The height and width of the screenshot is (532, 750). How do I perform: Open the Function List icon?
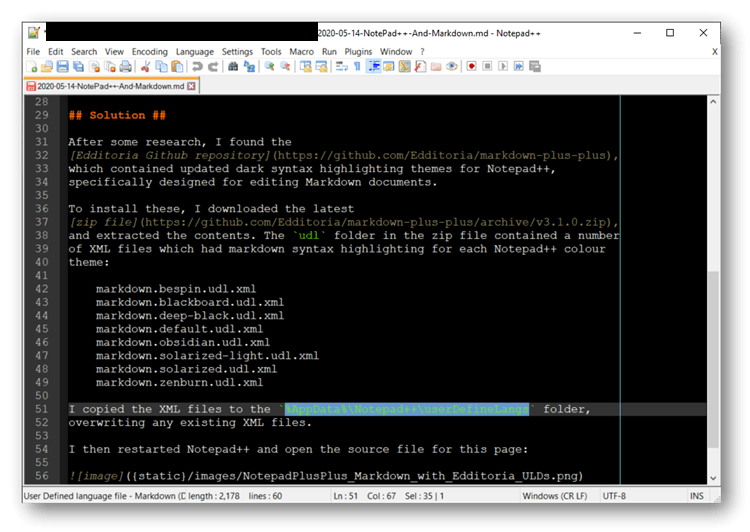420,66
